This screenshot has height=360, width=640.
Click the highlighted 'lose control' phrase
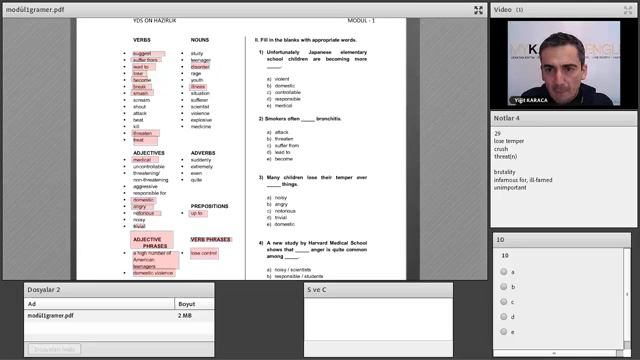[204, 253]
